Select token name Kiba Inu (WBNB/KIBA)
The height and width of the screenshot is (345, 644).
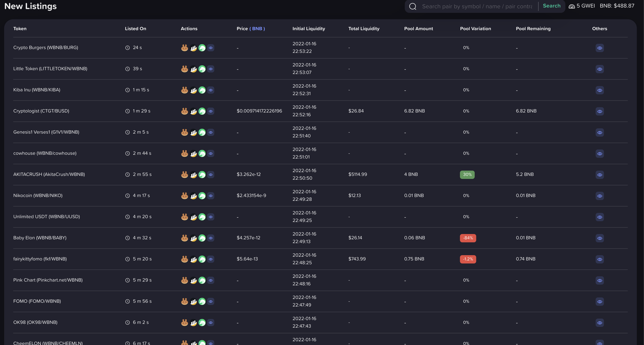pos(37,90)
